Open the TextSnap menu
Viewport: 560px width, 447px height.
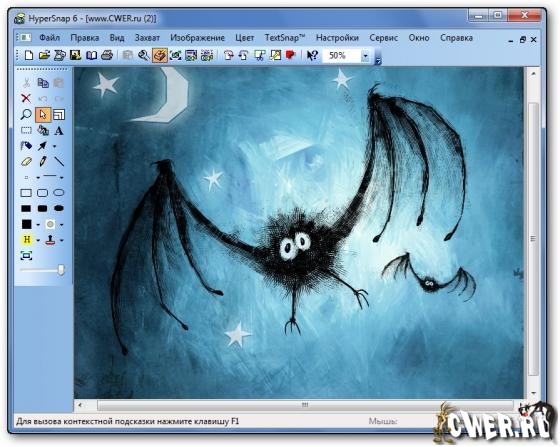285,38
